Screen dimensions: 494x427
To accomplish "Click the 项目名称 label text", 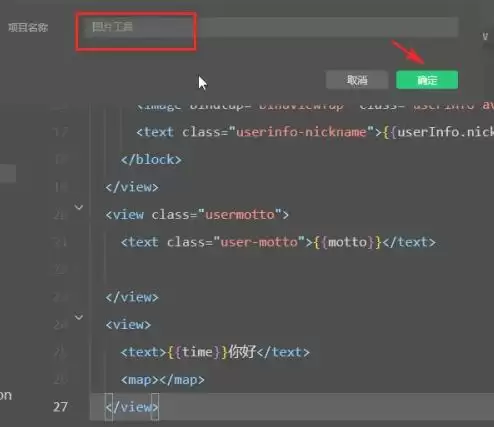I will tap(28, 27).
